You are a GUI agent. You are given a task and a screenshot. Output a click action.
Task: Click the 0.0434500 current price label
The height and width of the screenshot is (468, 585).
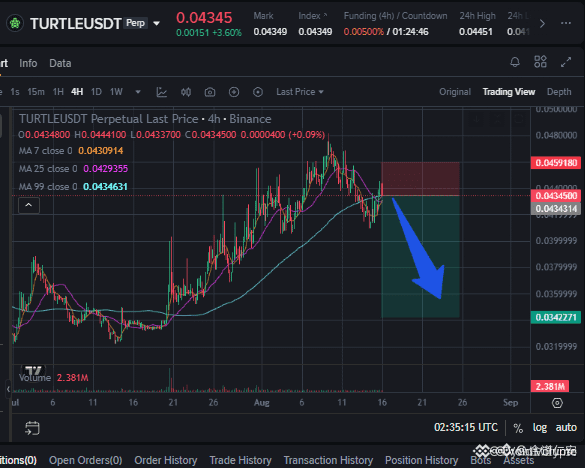[556, 196]
